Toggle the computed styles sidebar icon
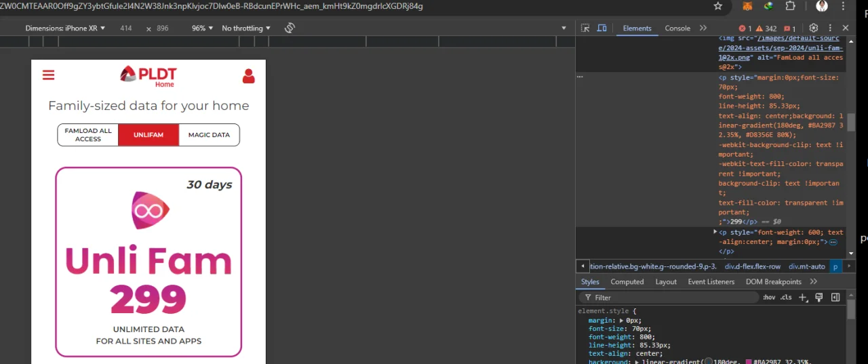Screen dimensions: 868x364 835,298
